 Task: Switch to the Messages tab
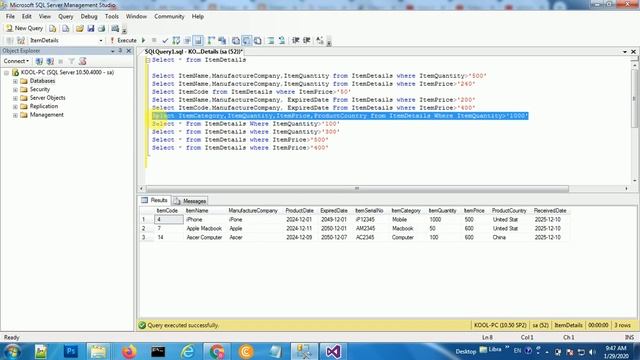(x=190, y=201)
